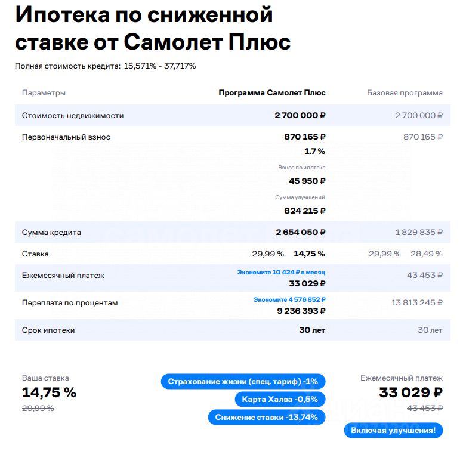The width and height of the screenshot is (463, 476).
Task: Click the "Параметры" column header
Action: [44, 93]
